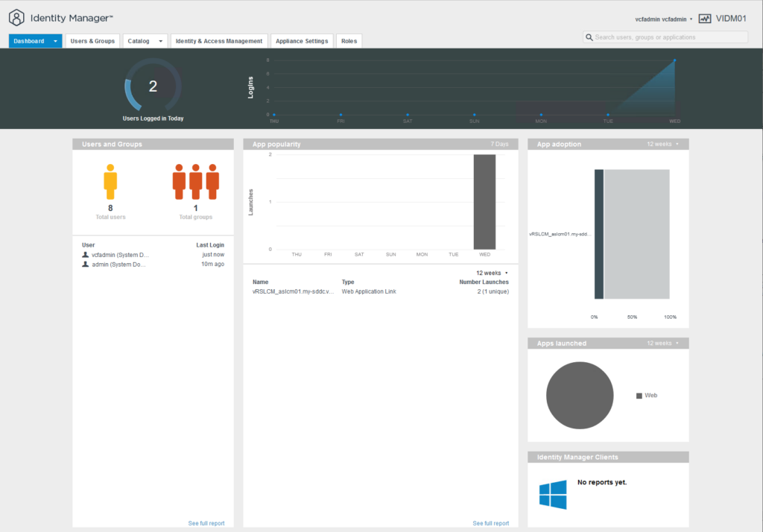This screenshot has width=763, height=532.
Task: Go to the Appliance Settings tab
Action: [302, 41]
